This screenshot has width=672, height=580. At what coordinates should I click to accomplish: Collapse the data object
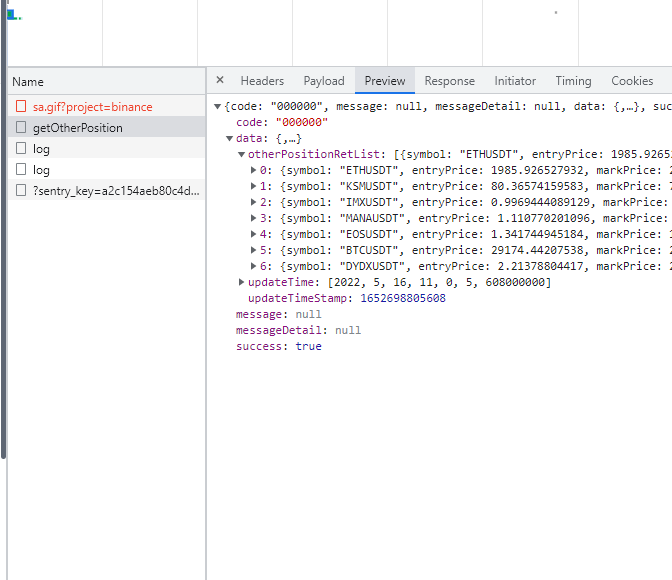tap(230, 138)
